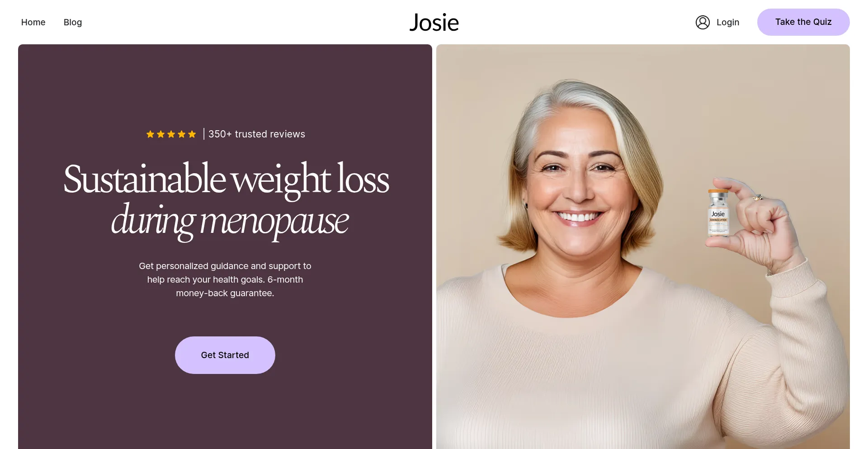Click the Josie logo in the header

[x=434, y=23]
